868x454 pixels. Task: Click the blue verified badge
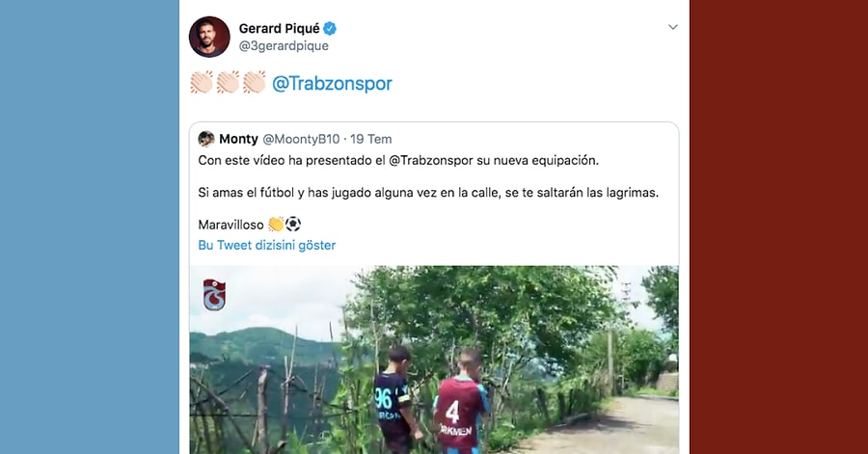tap(330, 28)
